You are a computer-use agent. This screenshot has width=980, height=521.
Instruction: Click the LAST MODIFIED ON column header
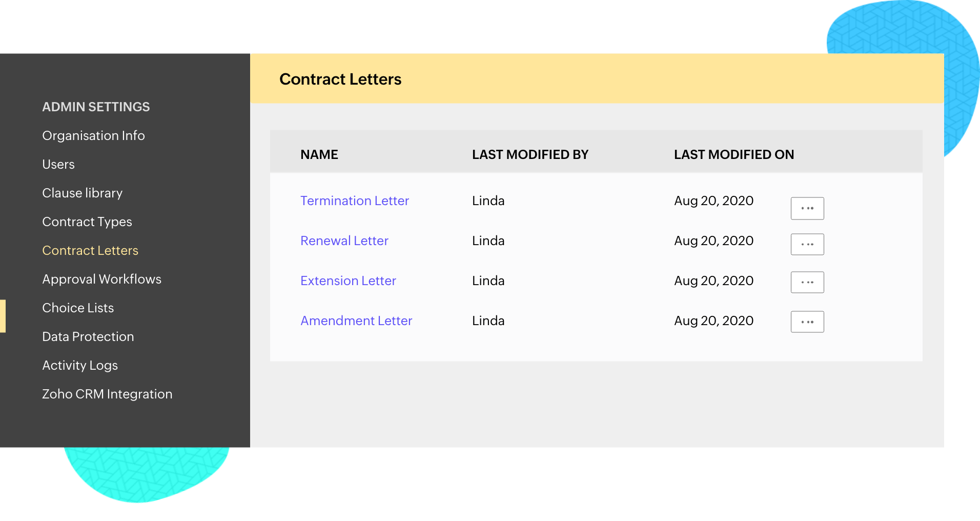coord(733,155)
